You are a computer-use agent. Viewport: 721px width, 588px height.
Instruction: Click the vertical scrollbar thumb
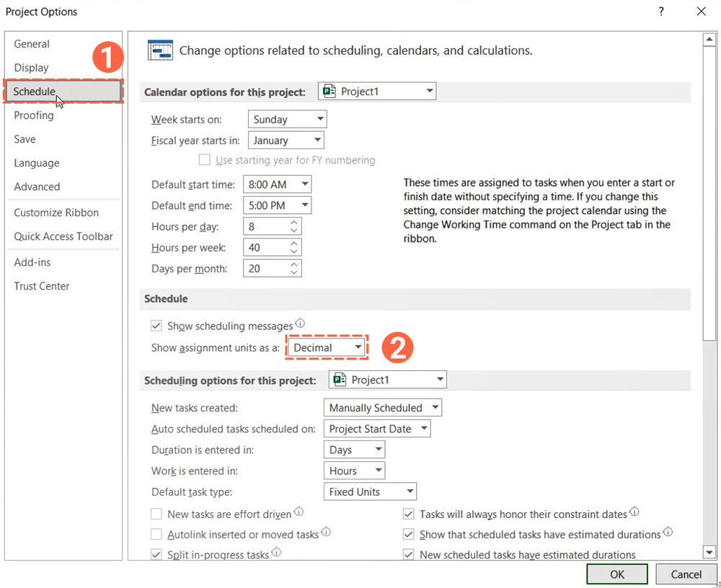(709, 193)
